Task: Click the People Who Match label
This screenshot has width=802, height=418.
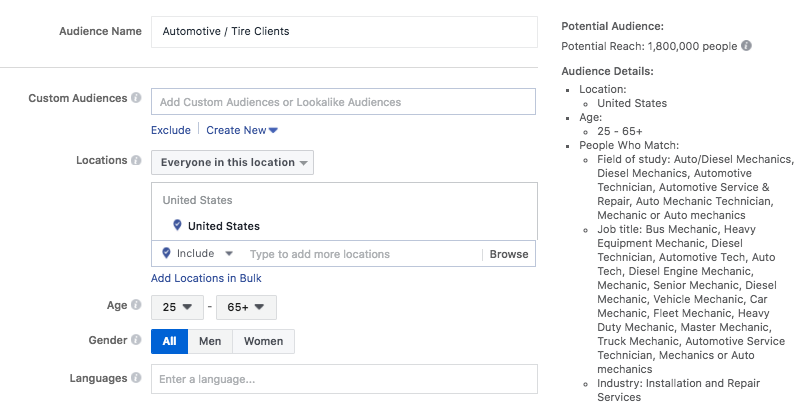Action: tap(629, 145)
